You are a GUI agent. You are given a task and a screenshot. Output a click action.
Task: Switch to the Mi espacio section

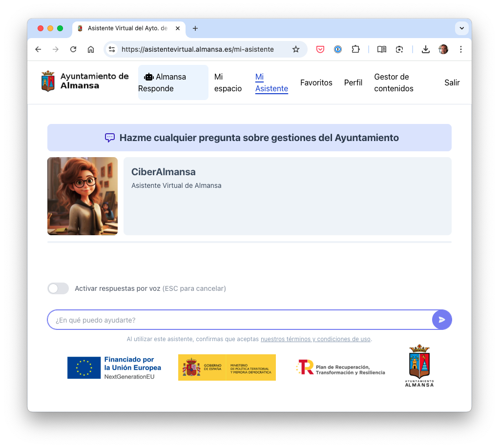pyautogui.click(x=228, y=82)
